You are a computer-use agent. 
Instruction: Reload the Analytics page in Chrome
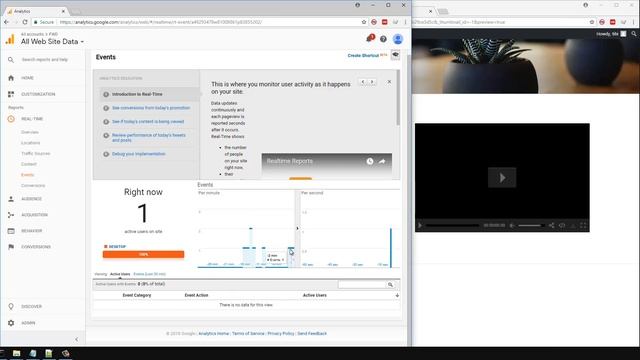[25, 22]
